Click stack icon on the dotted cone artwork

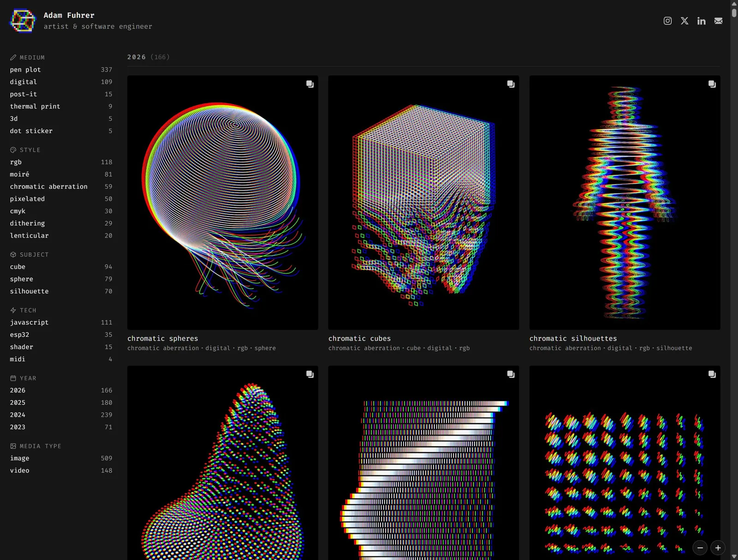[310, 374]
